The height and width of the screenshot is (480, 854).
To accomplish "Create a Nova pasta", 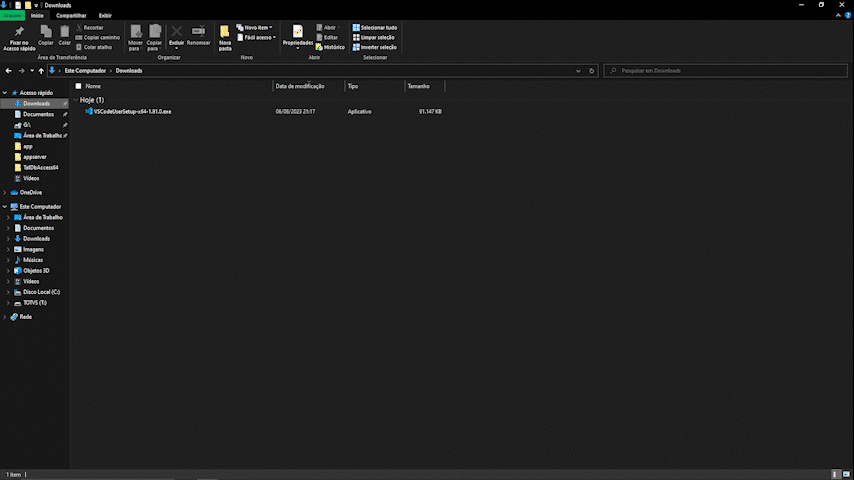I will [x=225, y=38].
